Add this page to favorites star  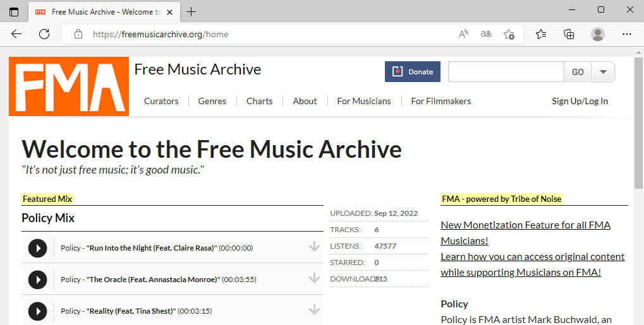tap(509, 34)
